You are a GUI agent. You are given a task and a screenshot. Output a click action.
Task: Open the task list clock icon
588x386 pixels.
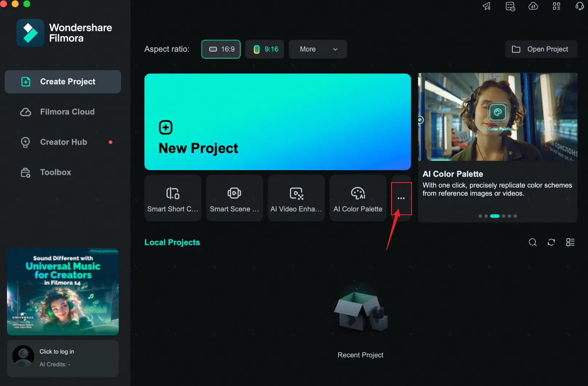(510, 6)
